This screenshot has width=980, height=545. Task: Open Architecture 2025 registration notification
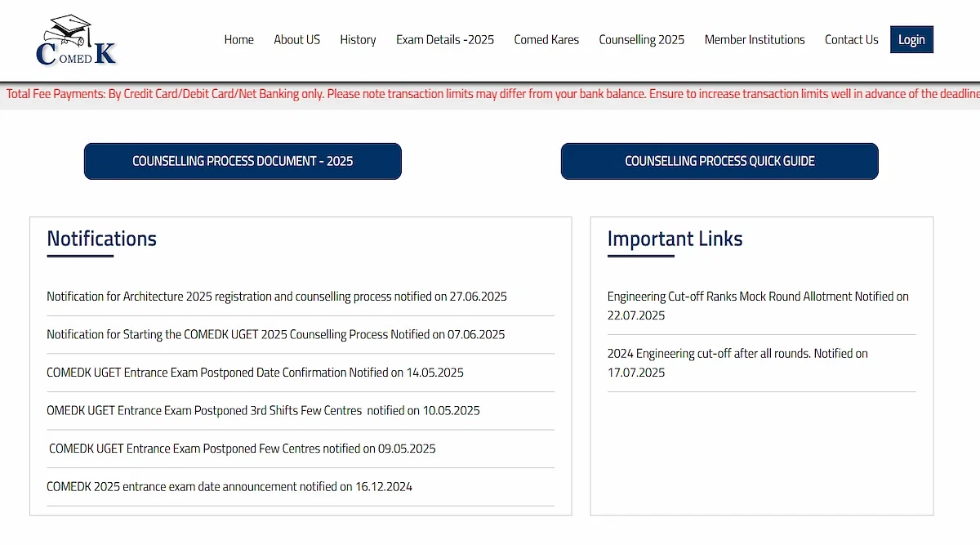(x=277, y=297)
